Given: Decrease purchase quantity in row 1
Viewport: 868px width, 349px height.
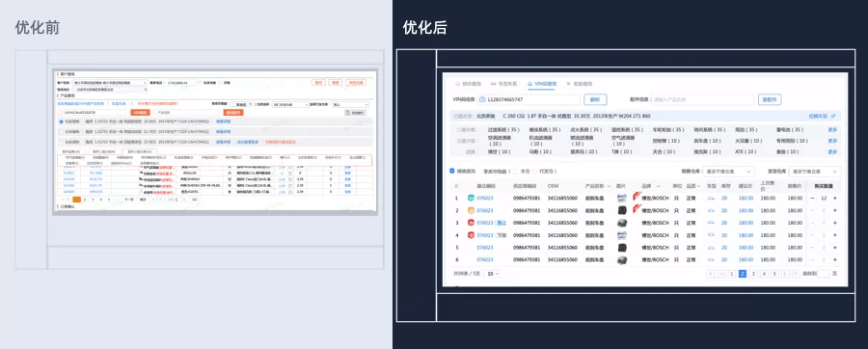Looking at the screenshot, I should (813, 198).
